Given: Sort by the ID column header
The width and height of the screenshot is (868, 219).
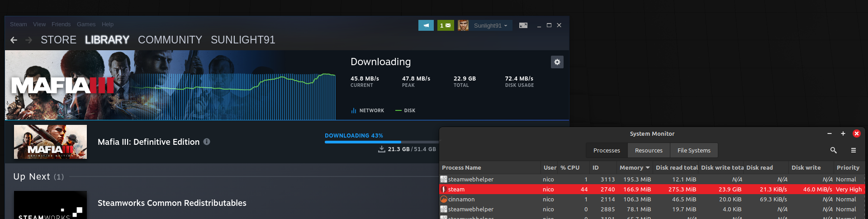Looking at the screenshot, I should (x=603, y=168).
